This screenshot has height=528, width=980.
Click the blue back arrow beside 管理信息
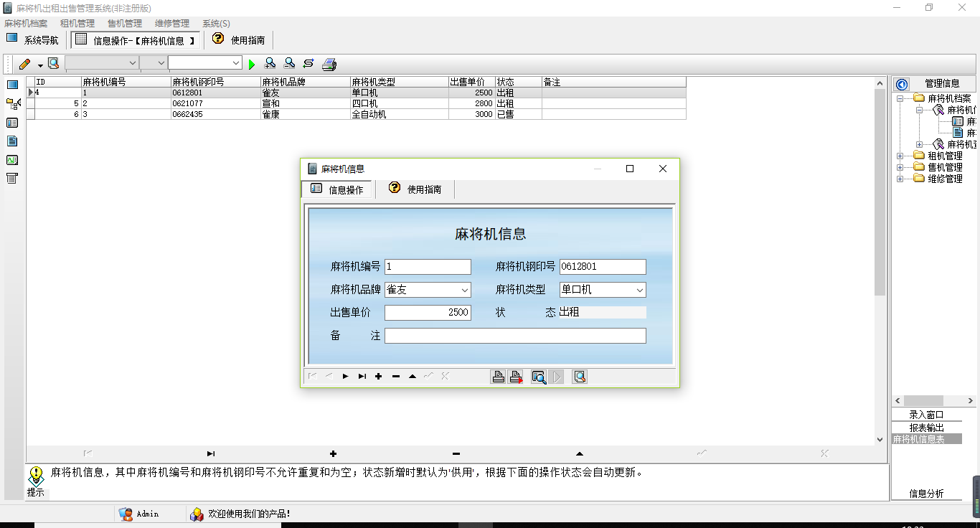(x=902, y=84)
